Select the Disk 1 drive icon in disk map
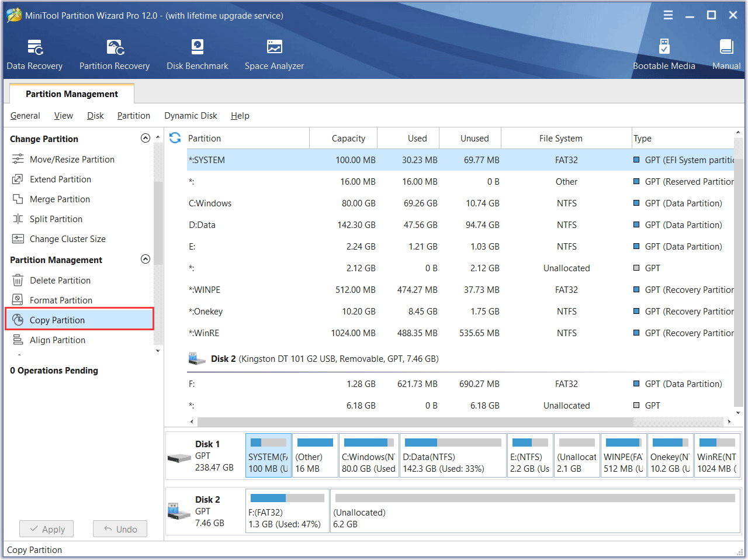Viewport: 748px width, 560px height. pyautogui.click(x=179, y=458)
